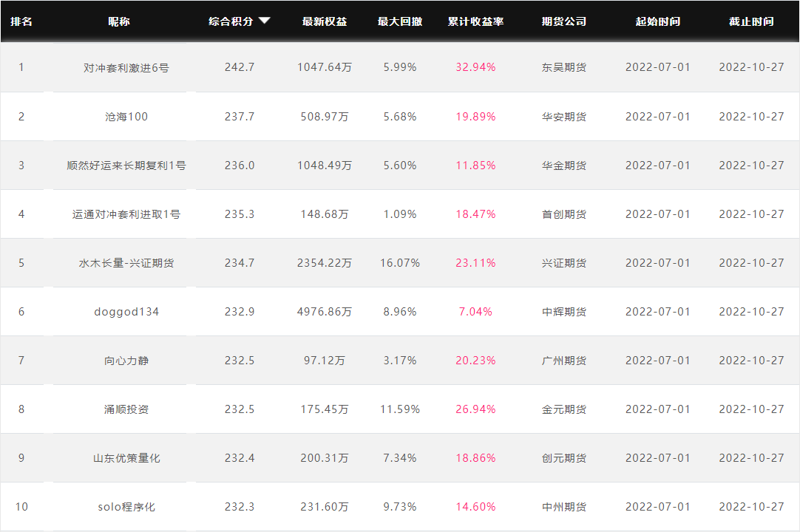
Task: Sort by 综合积分 using the down arrow
Action: [x=264, y=21]
